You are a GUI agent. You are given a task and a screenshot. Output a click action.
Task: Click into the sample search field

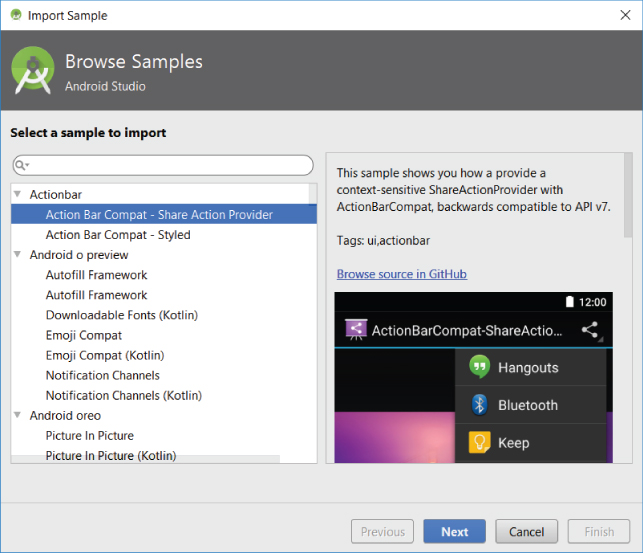pos(163,165)
